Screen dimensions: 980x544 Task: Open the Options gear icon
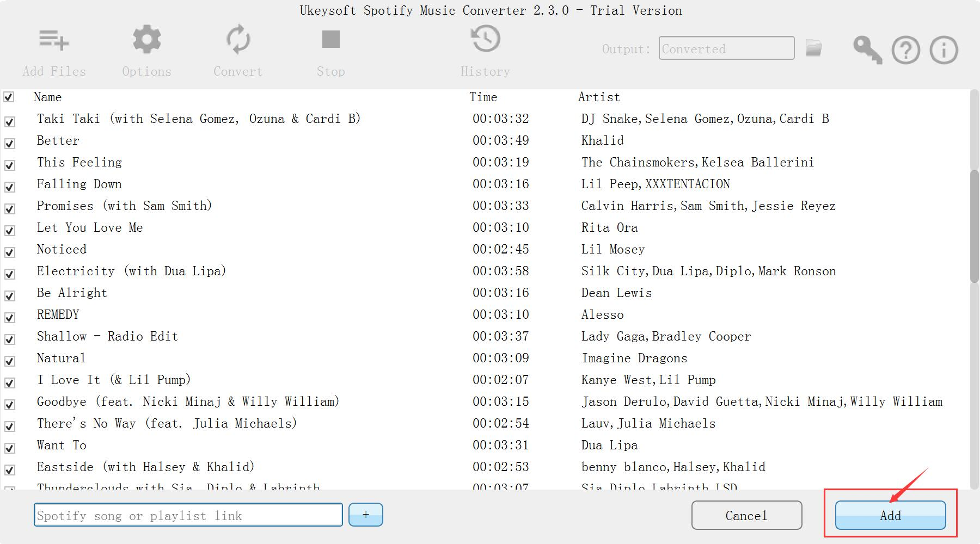pos(147,39)
